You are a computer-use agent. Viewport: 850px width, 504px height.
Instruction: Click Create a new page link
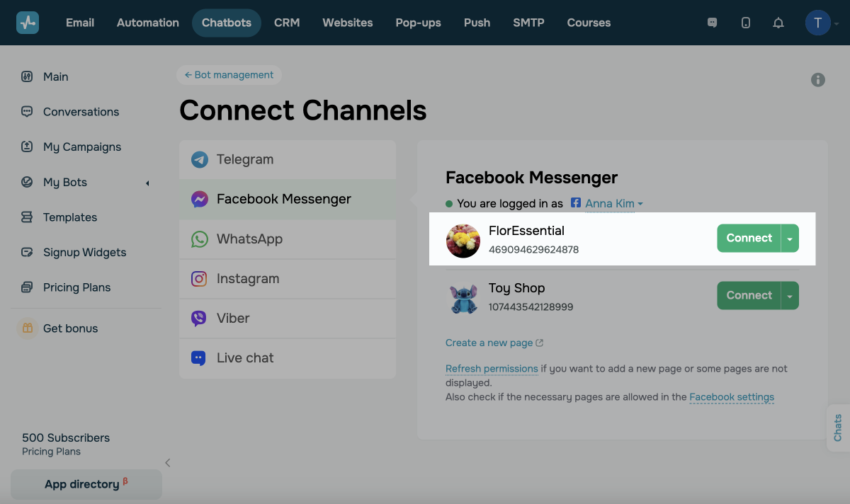(x=489, y=343)
